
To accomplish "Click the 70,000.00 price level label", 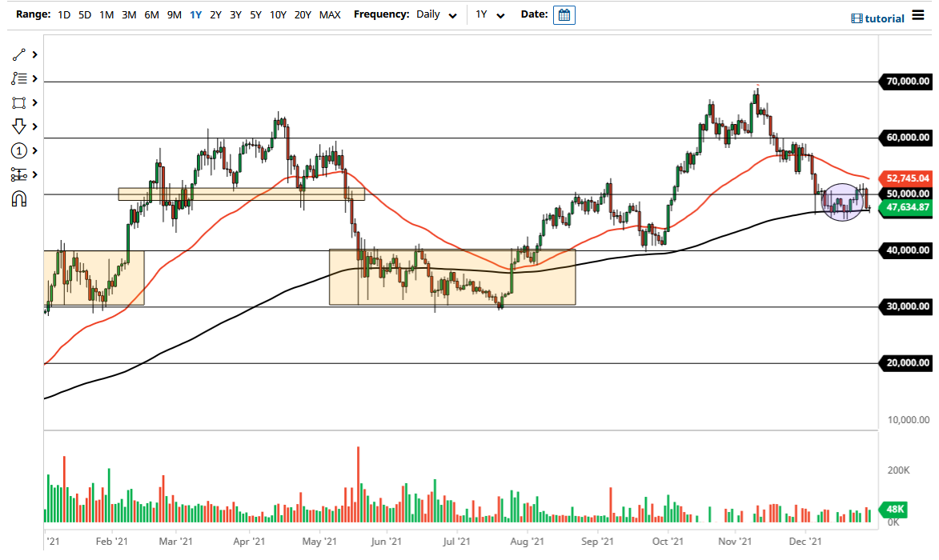I will 906,82.
